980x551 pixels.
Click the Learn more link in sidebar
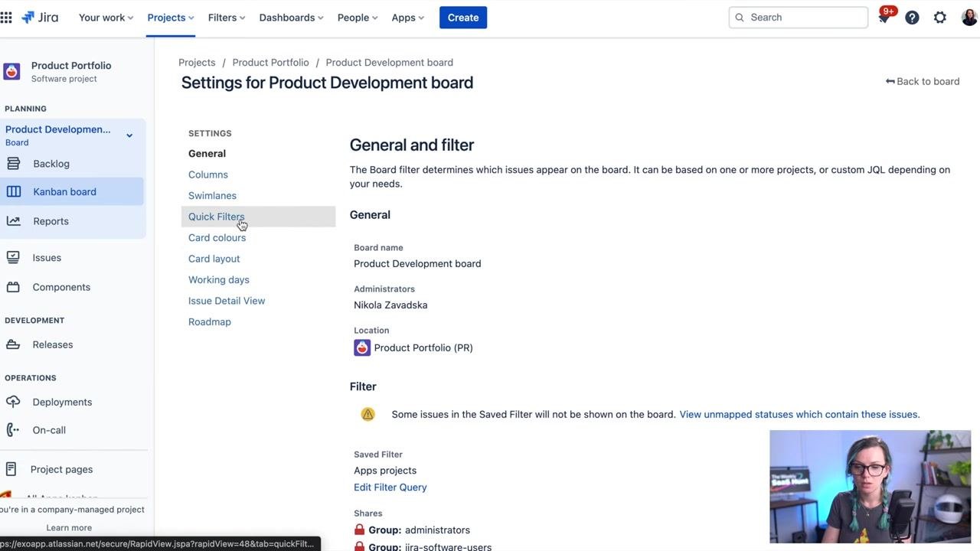pyautogui.click(x=69, y=527)
